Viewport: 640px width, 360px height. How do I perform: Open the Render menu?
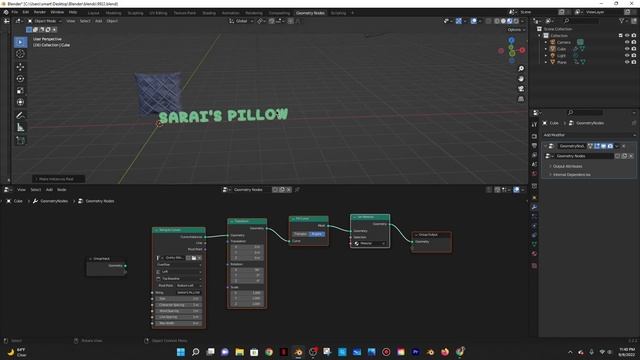click(40, 12)
